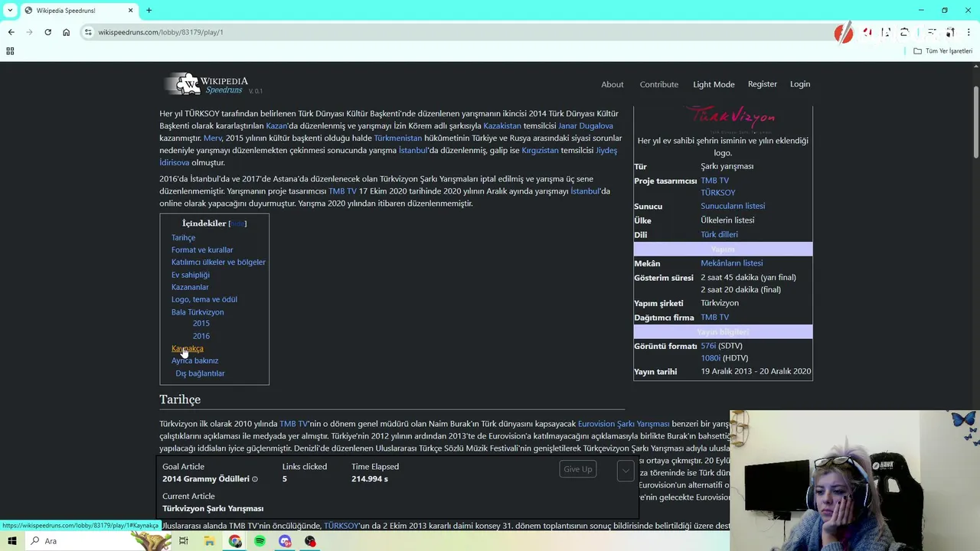Open the Register page
Screen dimensions: 980x551
coord(762,84)
